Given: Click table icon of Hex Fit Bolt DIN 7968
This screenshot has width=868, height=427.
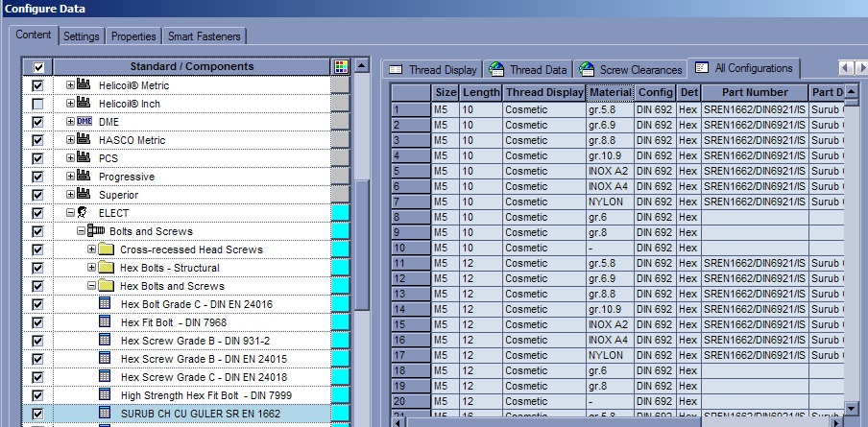Looking at the screenshot, I should coord(105,321).
